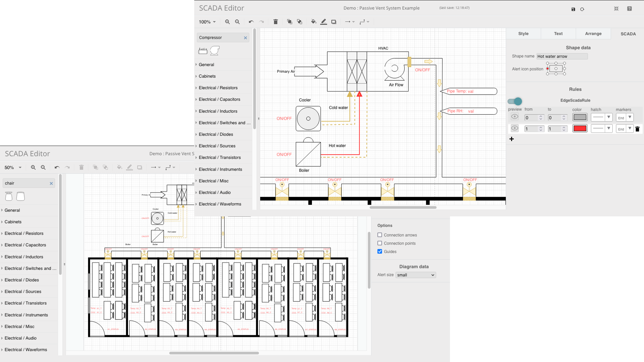Open the Alert size dropdown

tap(415, 275)
